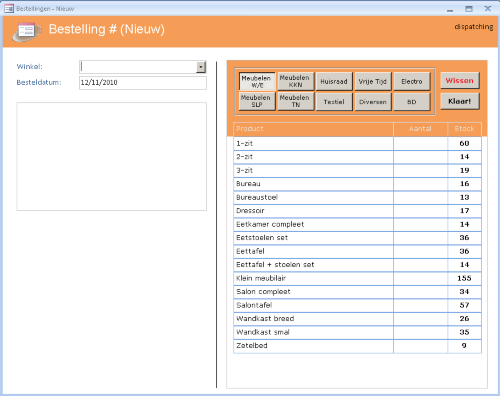Click the Aantal field for Klein meubilair
This screenshot has height=396, width=500.
(420, 279)
